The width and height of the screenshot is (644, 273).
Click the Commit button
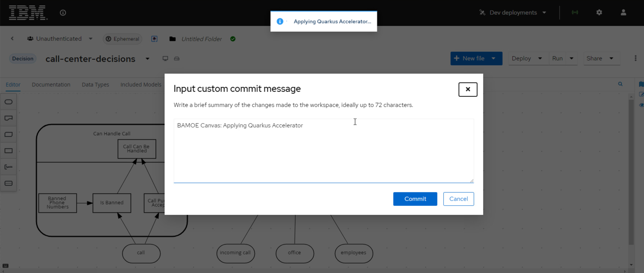415,199
